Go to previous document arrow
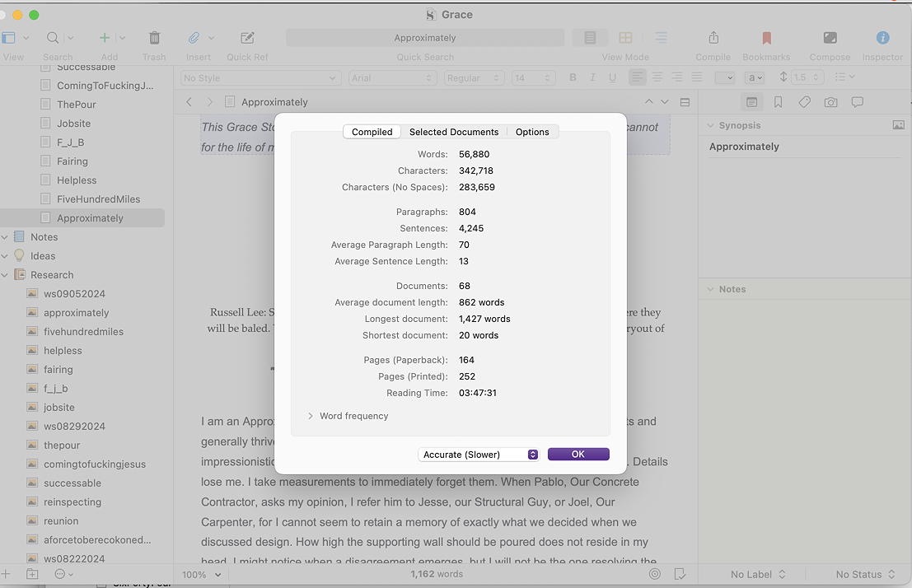 tap(648, 102)
